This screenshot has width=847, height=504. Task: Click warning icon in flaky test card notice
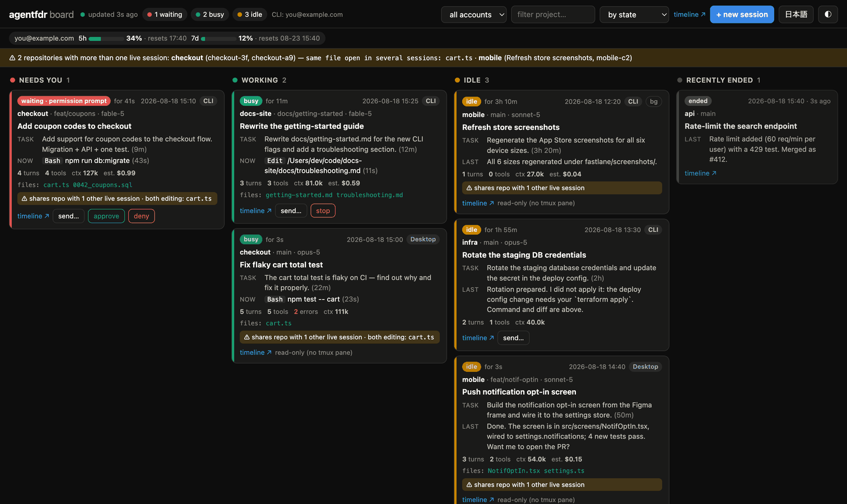pyautogui.click(x=247, y=337)
